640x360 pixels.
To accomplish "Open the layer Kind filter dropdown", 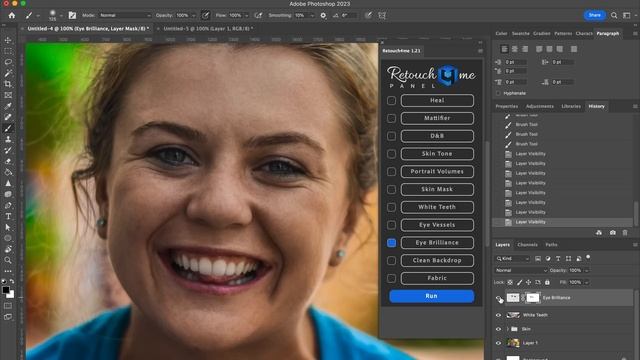I will tap(513, 258).
